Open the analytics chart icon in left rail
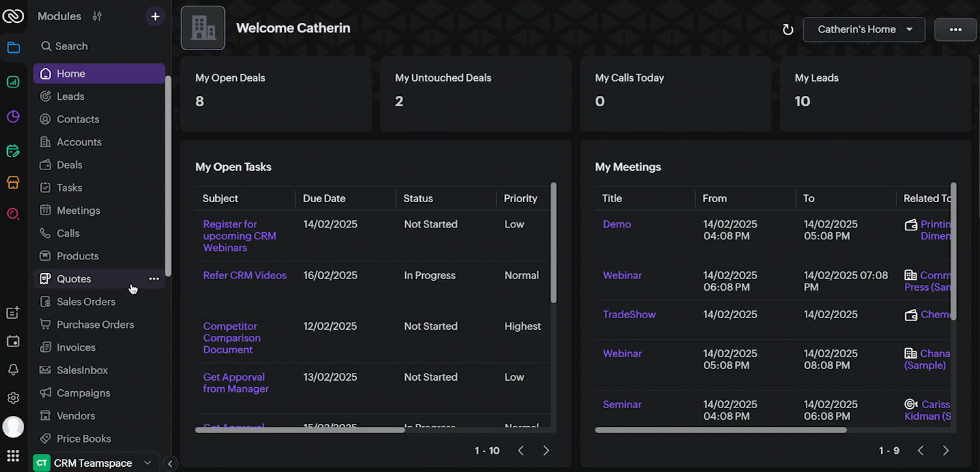This screenshot has width=980, height=472. (x=13, y=82)
